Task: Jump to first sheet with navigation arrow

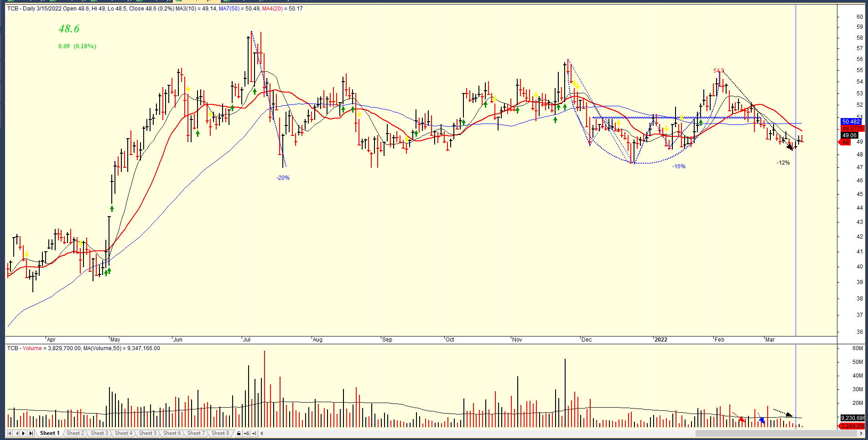Action: 10,433
